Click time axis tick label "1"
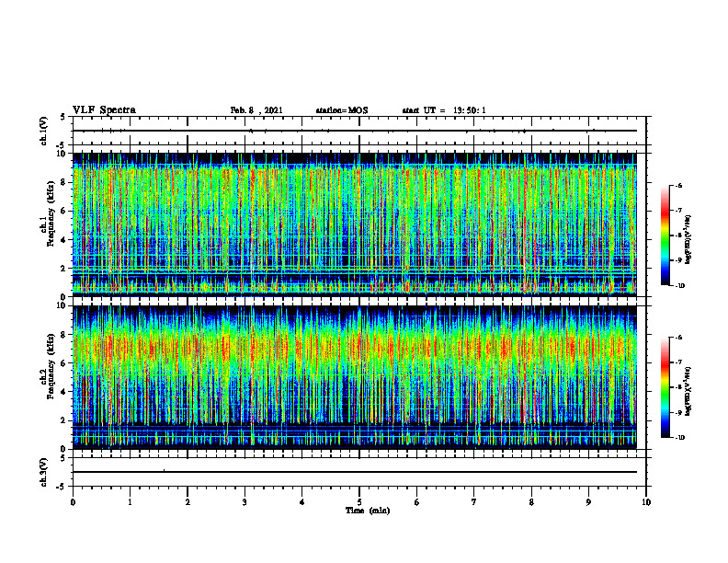The width and height of the screenshot is (728, 563). 130,501
